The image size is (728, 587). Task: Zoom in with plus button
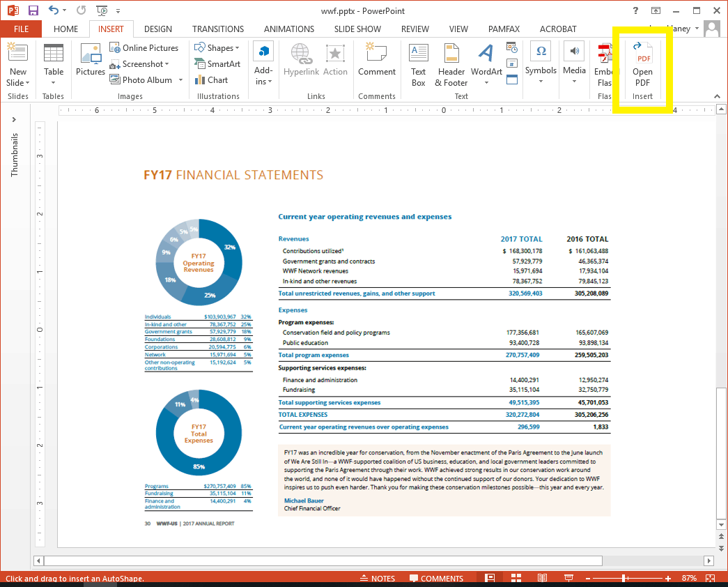(x=667, y=578)
